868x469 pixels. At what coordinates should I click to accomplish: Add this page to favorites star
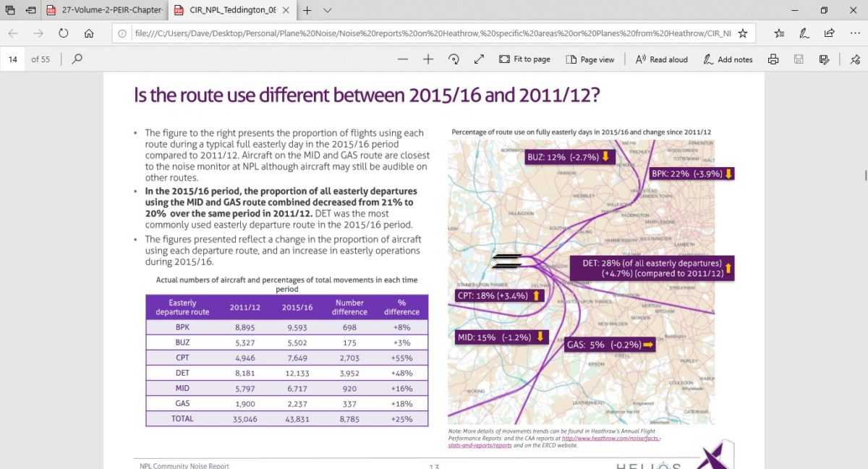[742, 33]
